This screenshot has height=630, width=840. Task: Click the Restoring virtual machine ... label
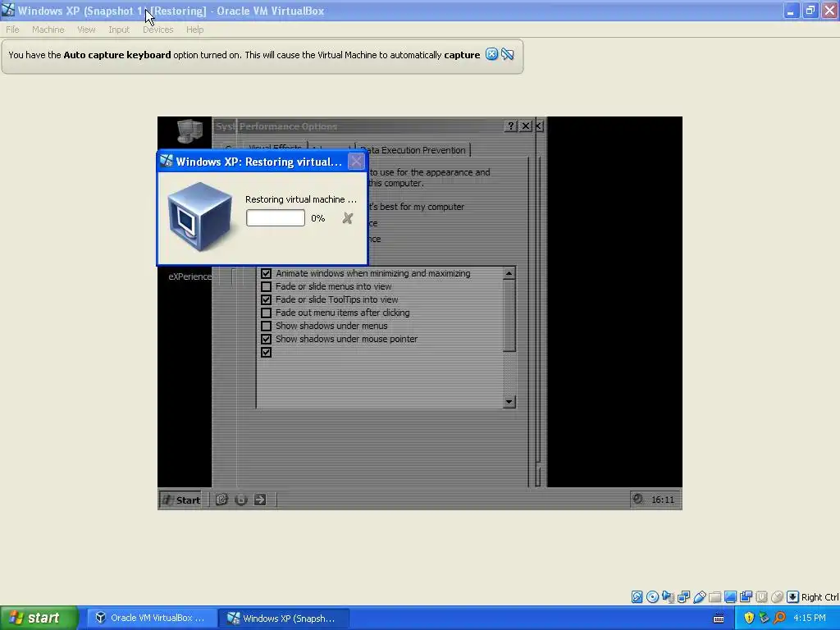300,199
